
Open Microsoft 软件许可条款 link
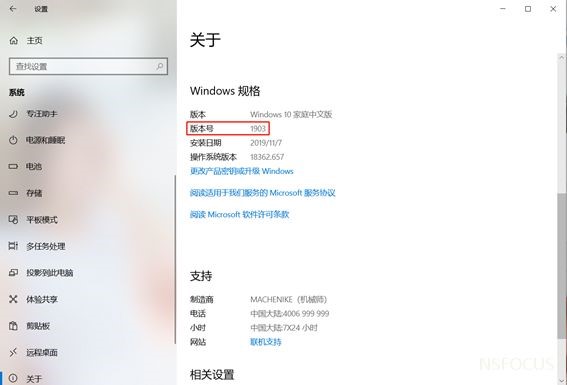pyautogui.click(x=239, y=214)
